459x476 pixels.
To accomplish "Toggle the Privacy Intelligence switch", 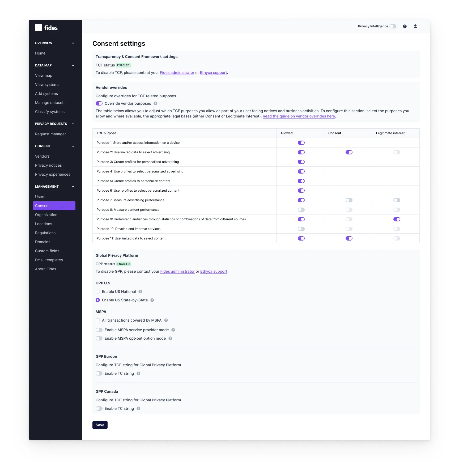I will click(393, 26).
